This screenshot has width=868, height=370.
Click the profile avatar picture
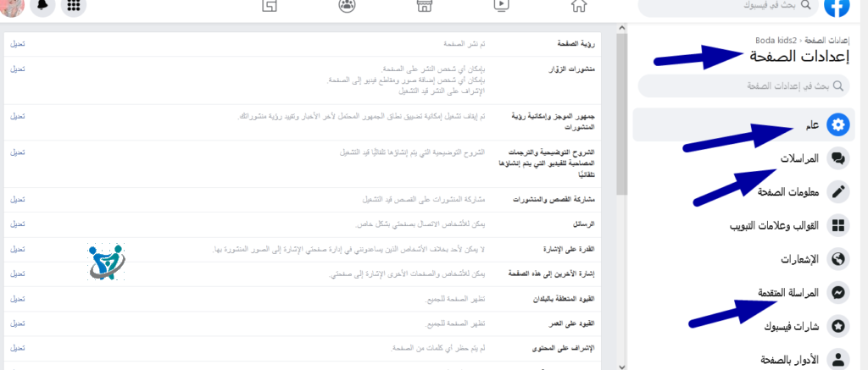coord(9,6)
